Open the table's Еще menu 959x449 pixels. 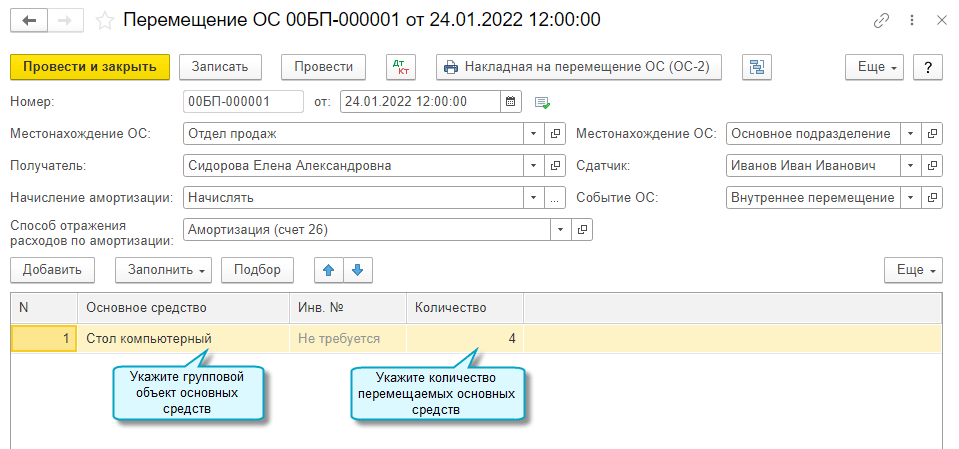913,270
